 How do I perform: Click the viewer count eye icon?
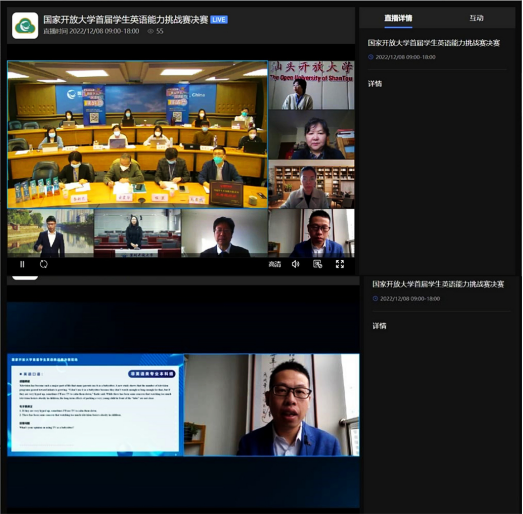[x=150, y=31]
